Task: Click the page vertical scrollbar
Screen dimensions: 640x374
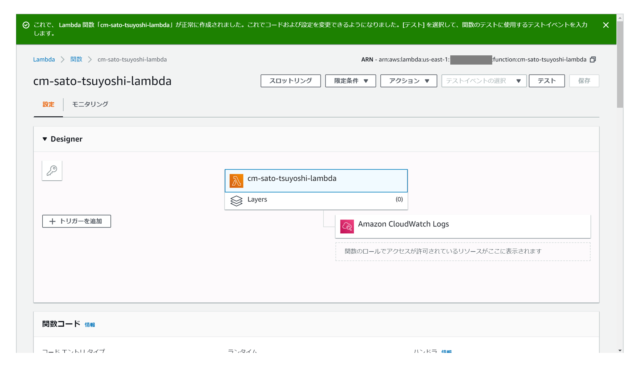Action: (620, 65)
